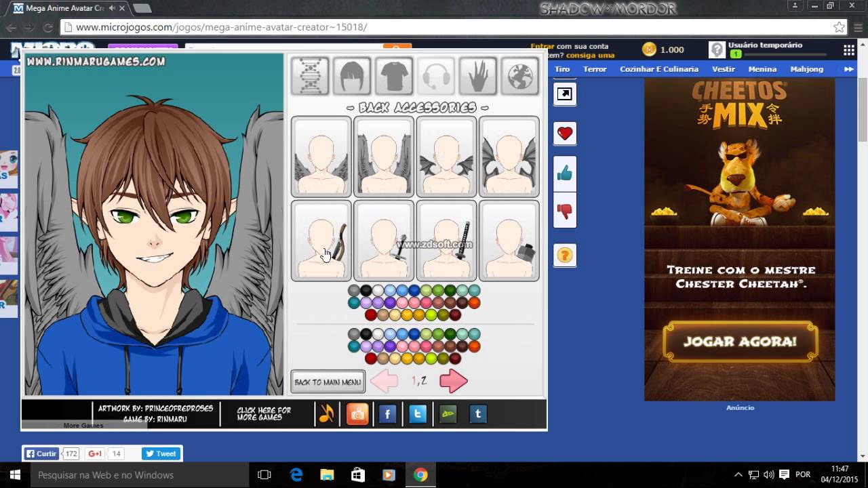This screenshot has width=868, height=488.
Task: Bookmark page with star icon
Action: 839,27
